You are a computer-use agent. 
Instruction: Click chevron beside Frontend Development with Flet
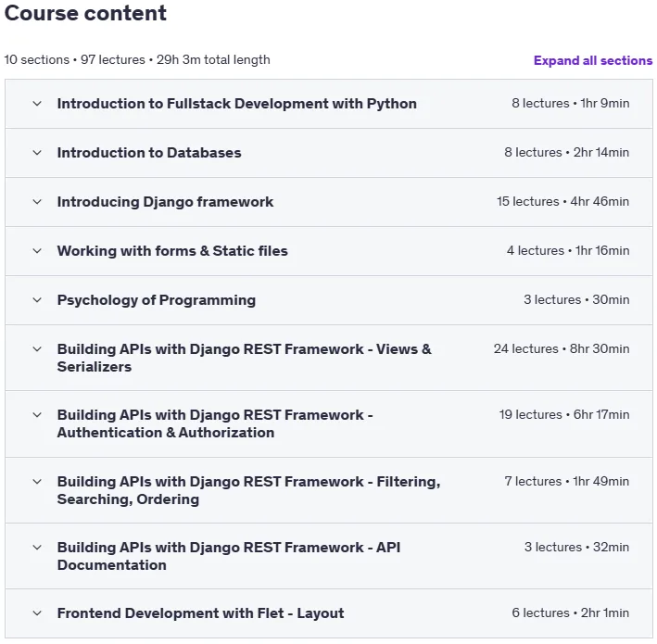pos(37,613)
